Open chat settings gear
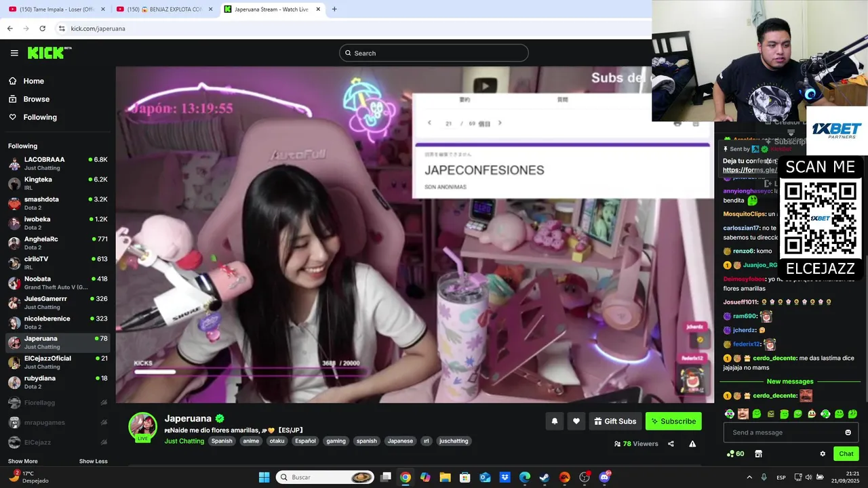This screenshot has height=488, width=868. point(823,453)
